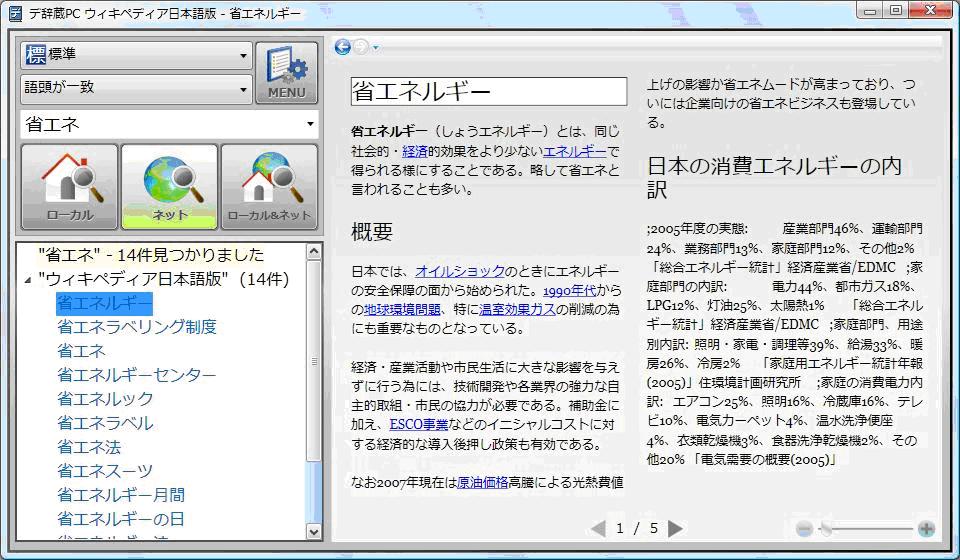Expand the 省エネ search history dropdown
This screenshot has height=560, width=960.
310,125
